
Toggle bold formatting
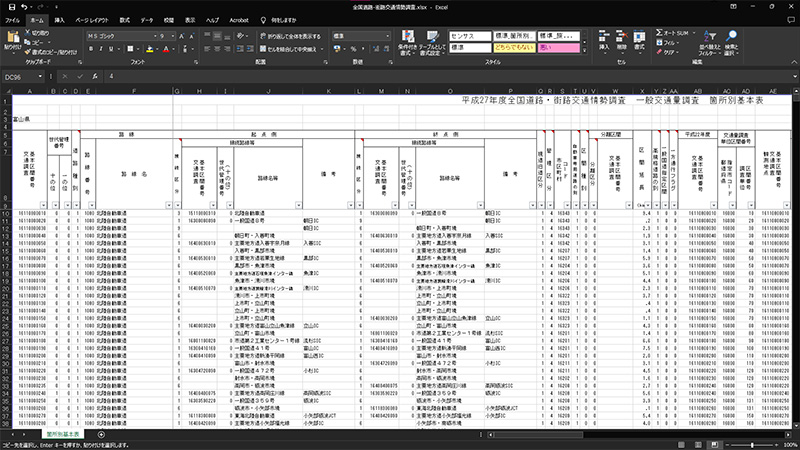(91, 48)
